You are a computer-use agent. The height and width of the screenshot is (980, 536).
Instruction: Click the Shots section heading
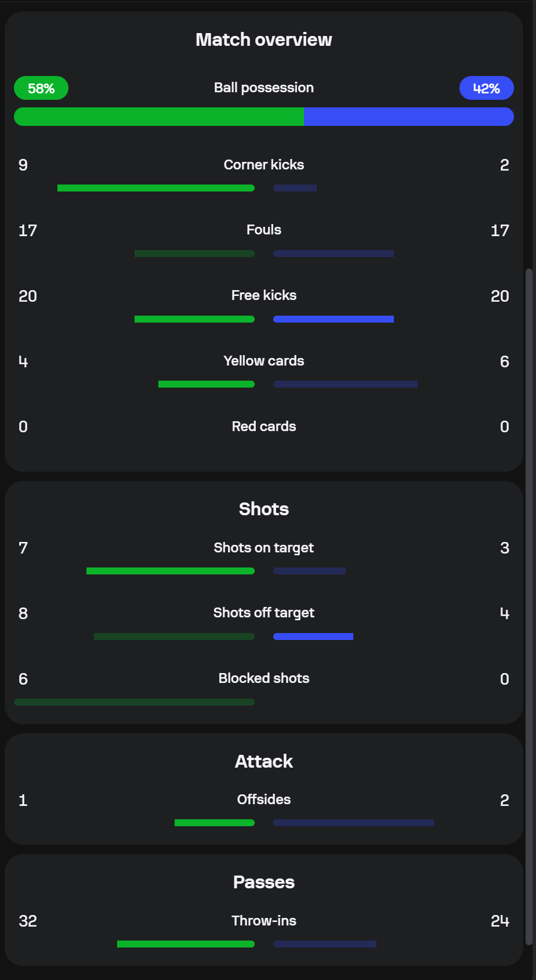click(263, 509)
